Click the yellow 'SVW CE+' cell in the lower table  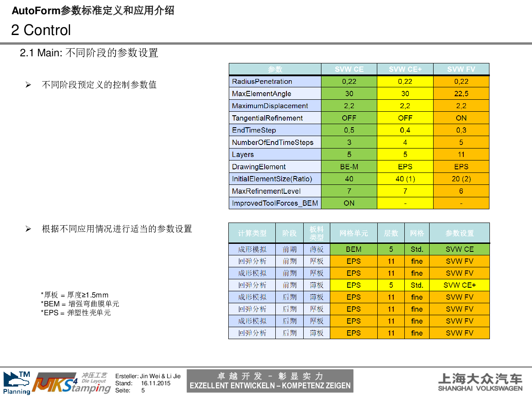[460, 285]
